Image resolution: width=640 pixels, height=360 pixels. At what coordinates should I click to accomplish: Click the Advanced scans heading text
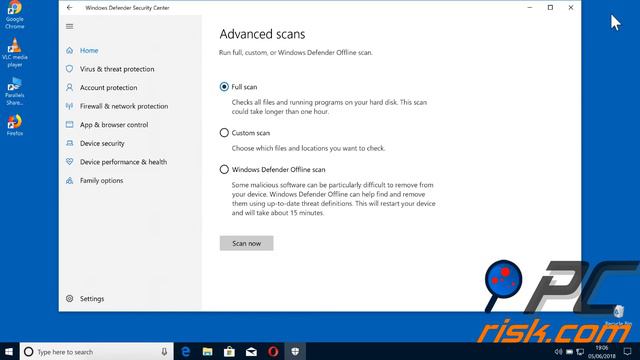262,34
